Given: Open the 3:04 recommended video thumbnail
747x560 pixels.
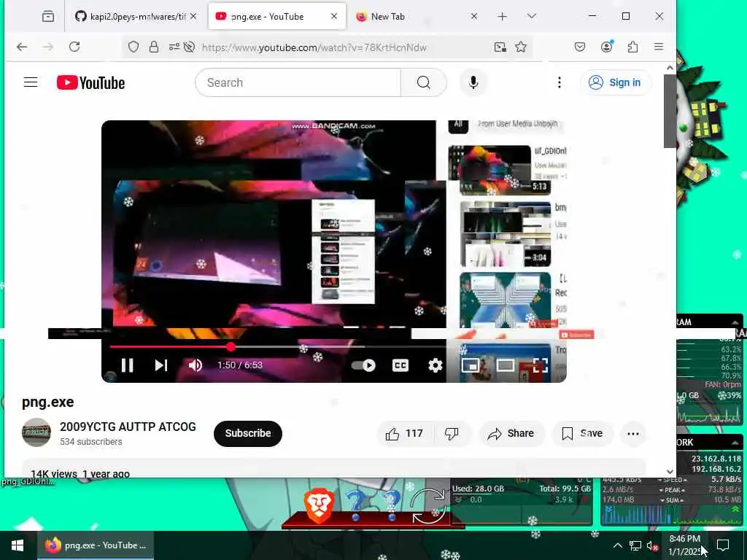Looking at the screenshot, I should [x=505, y=234].
